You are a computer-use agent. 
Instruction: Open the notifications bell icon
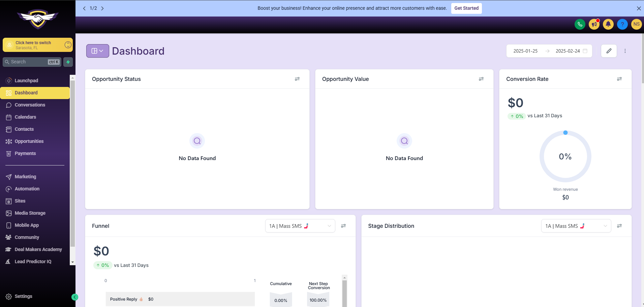608,24
